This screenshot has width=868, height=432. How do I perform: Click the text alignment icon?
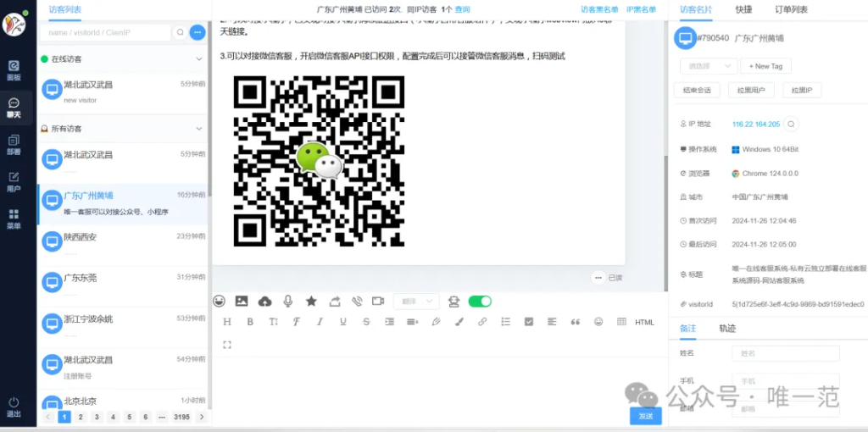click(x=552, y=321)
